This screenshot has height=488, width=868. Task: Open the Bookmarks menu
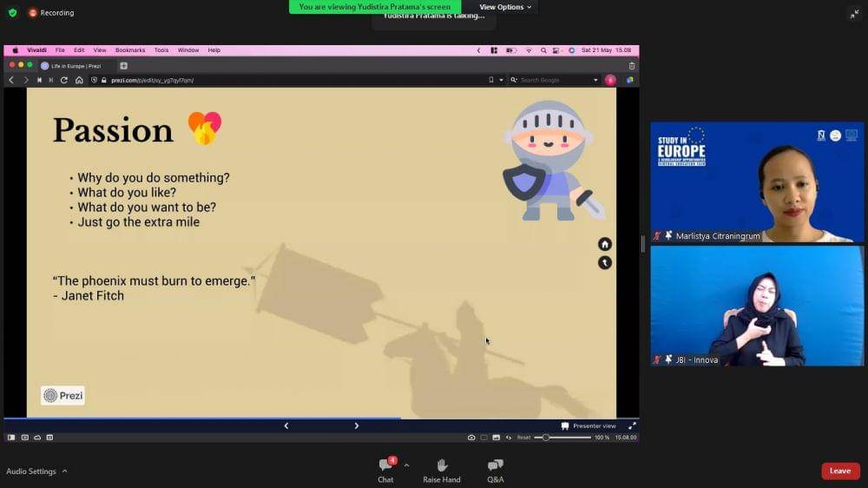coord(130,50)
